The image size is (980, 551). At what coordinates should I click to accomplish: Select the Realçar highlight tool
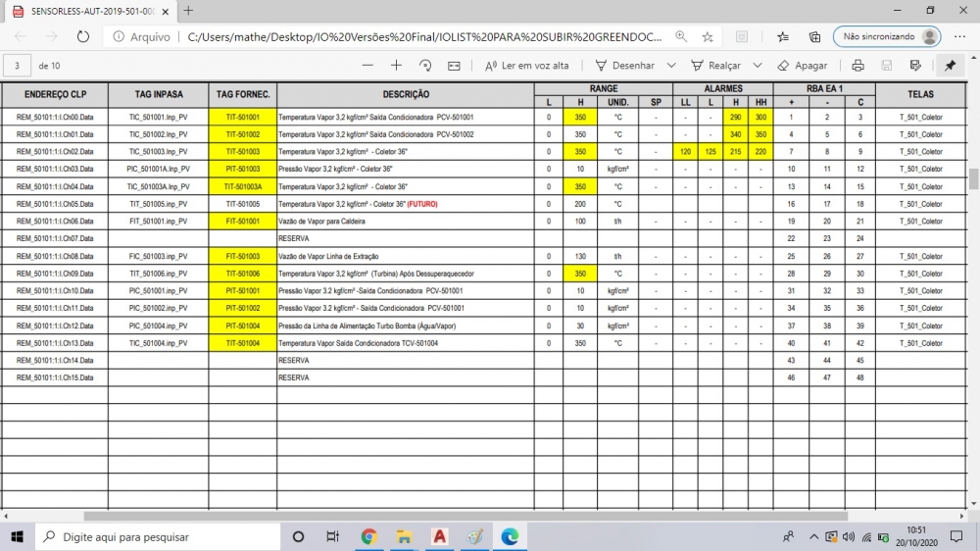click(x=715, y=65)
